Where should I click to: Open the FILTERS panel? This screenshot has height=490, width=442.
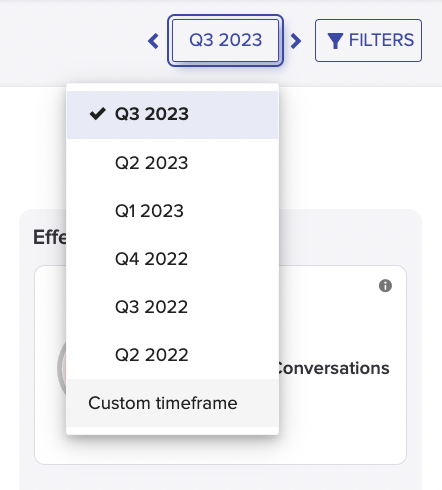click(x=368, y=40)
